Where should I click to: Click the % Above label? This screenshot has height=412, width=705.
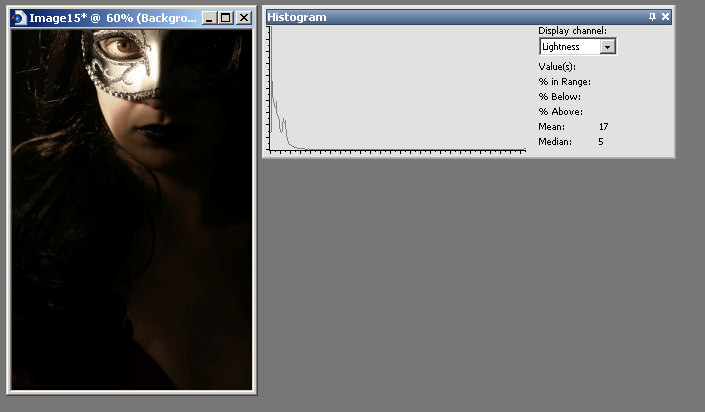(x=560, y=112)
